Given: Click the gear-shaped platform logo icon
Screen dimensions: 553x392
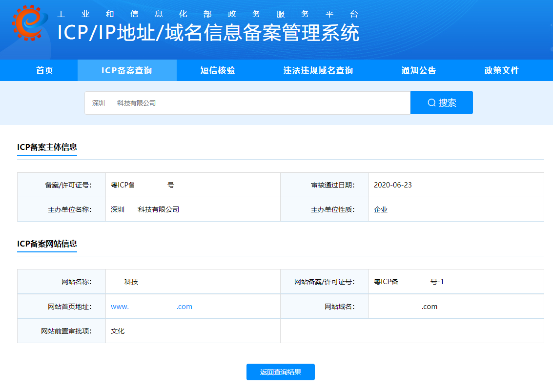Looking at the screenshot, I should point(27,22).
